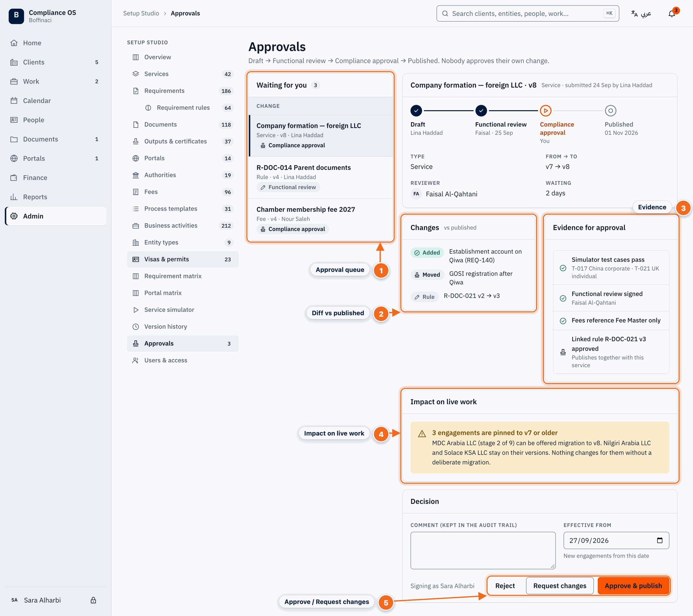Click the Version history clock icon
The image size is (693, 616).
[x=136, y=326]
